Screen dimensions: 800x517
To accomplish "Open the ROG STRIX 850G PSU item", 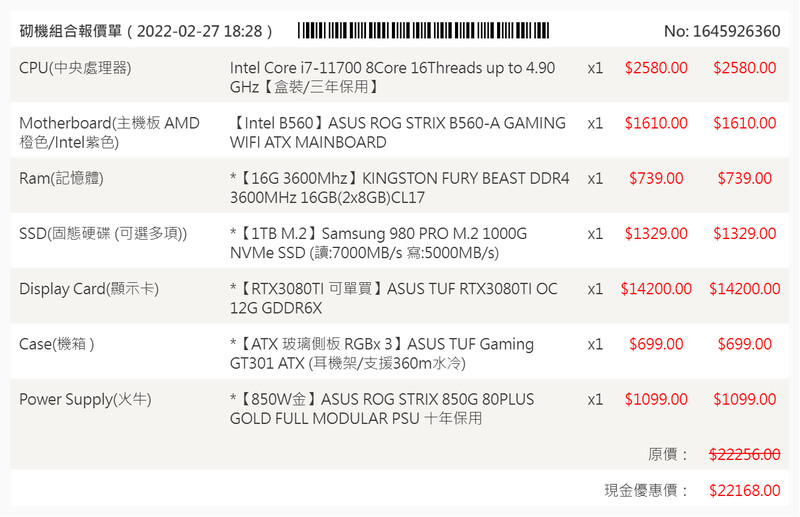I will (x=381, y=408).
